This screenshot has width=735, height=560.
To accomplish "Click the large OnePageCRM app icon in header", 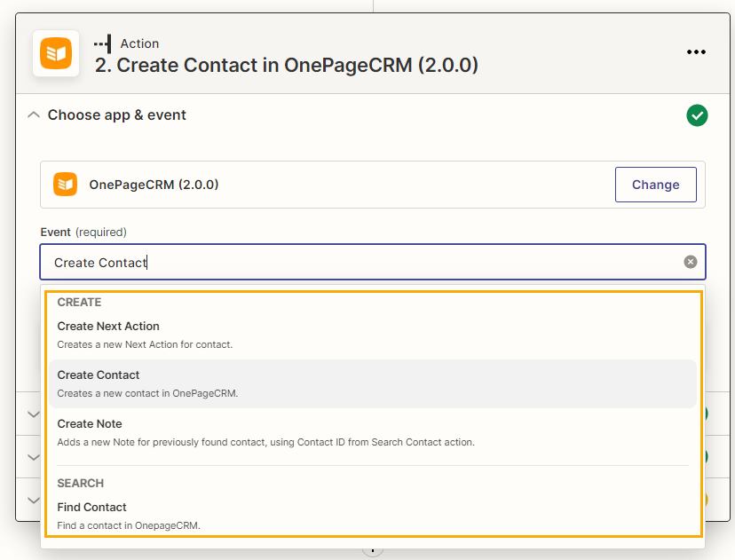I will (56, 53).
